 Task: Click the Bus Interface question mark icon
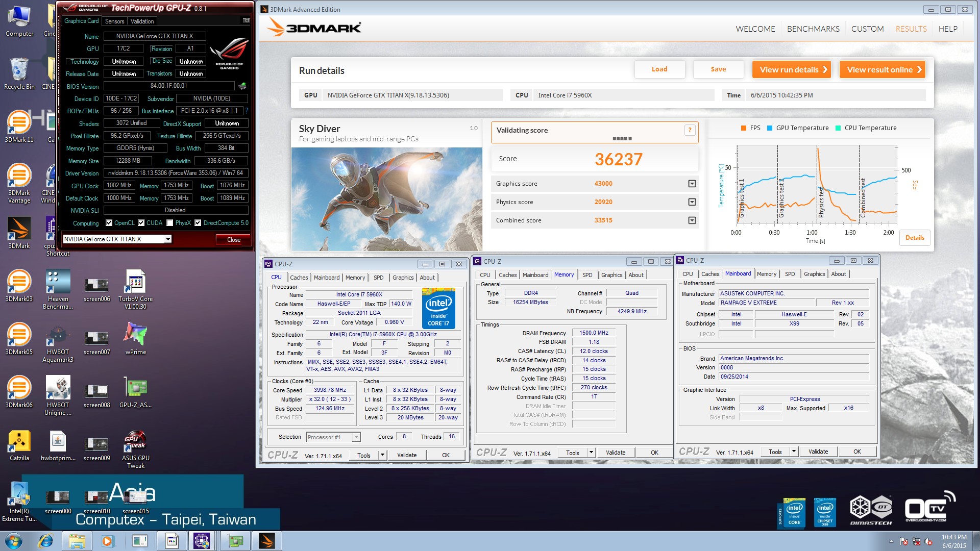click(247, 111)
